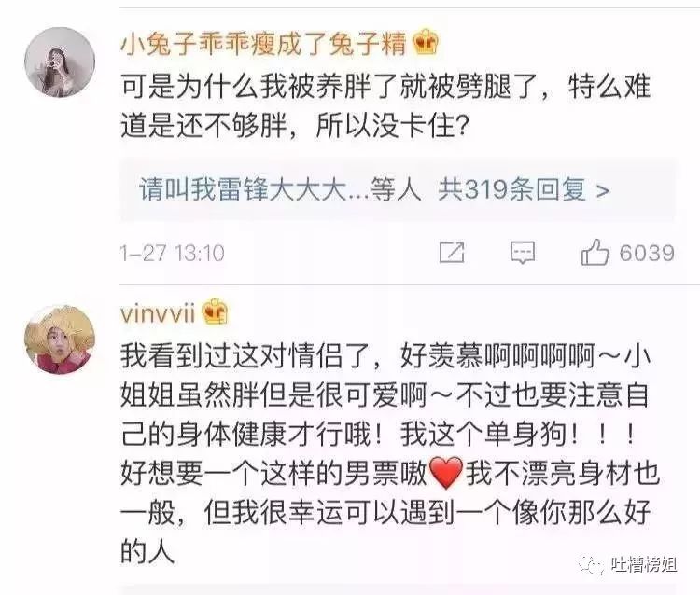Screen dimensions: 700x595
Task: Click vinvvii's comment text about 这对情侣
Action: point(390,453)
